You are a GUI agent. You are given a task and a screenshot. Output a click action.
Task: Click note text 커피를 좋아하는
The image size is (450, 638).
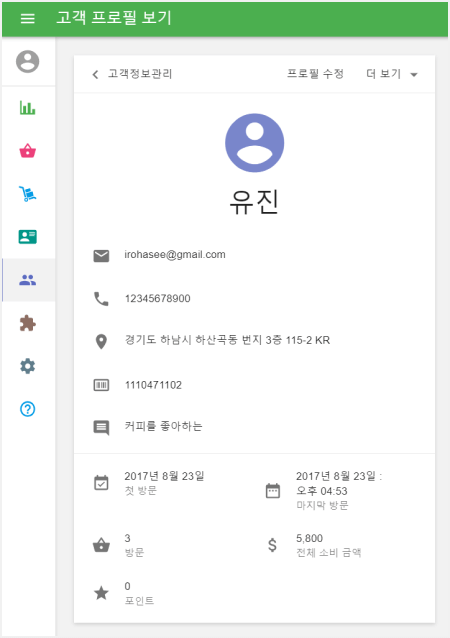[163, 426]
